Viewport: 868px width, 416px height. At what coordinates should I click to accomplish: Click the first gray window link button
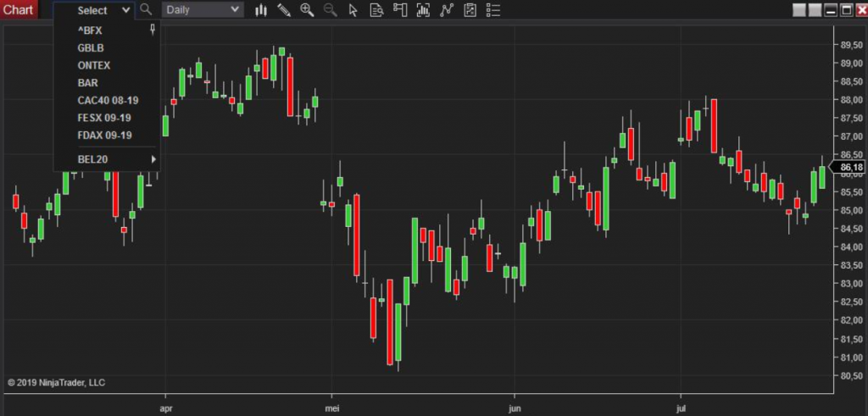[798, 10]
